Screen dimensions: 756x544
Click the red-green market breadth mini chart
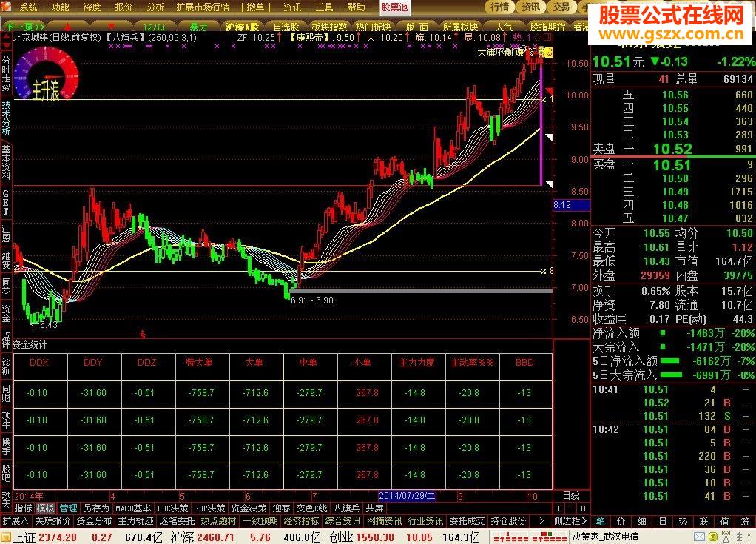click(x=529, y=537)
